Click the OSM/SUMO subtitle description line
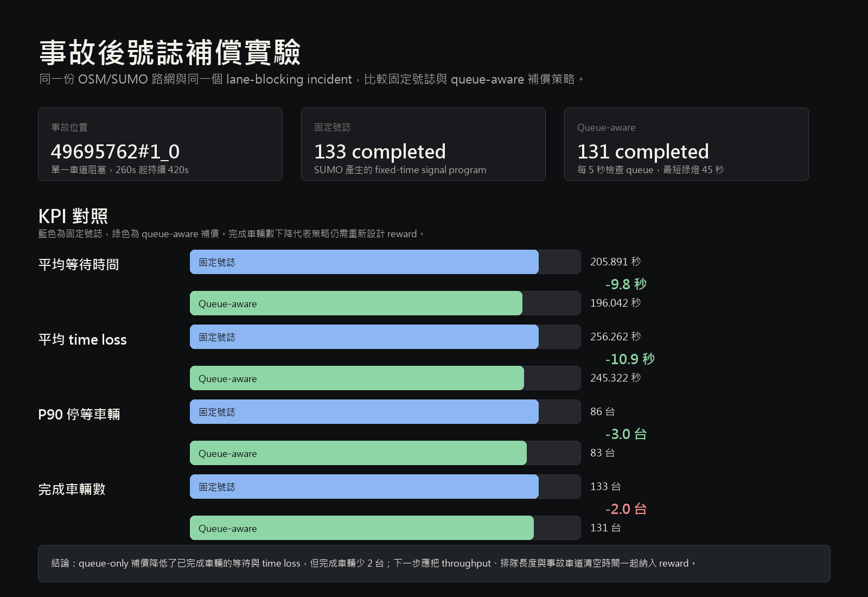This screenshot has width=868, height=597. tap(312, 79)
